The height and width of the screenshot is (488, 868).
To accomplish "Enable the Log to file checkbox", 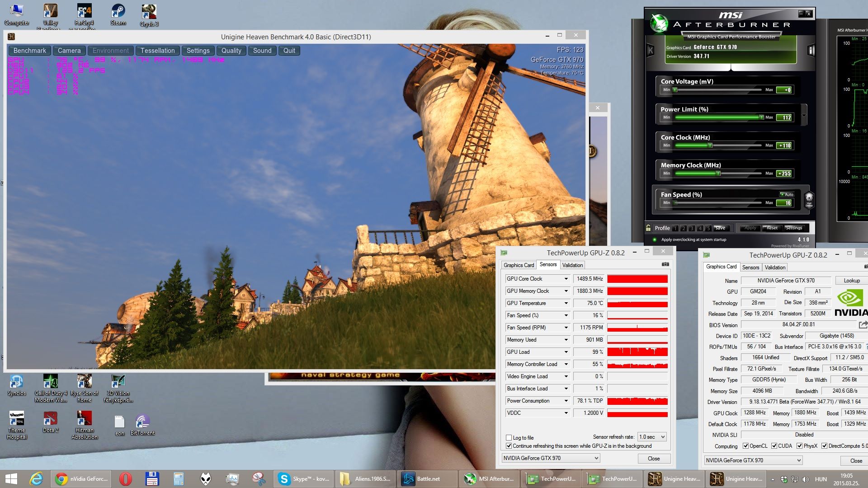I will click(x=509, y=437).
